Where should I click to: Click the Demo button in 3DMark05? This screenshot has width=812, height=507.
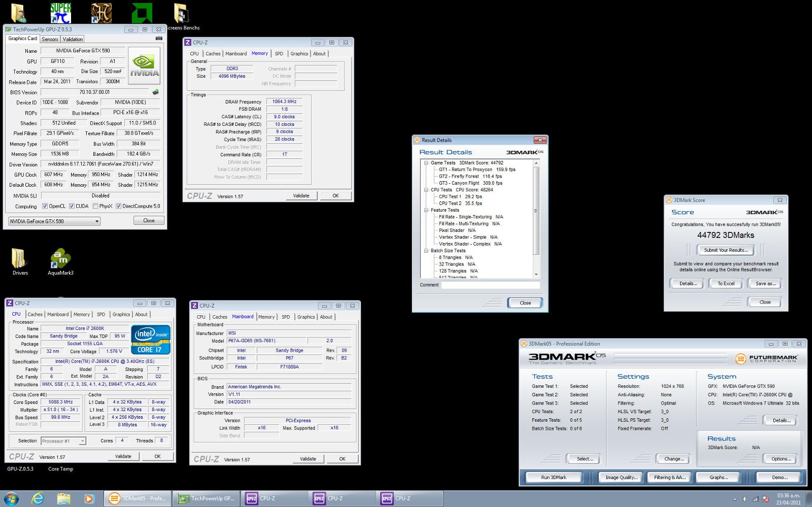coord(780,478)
